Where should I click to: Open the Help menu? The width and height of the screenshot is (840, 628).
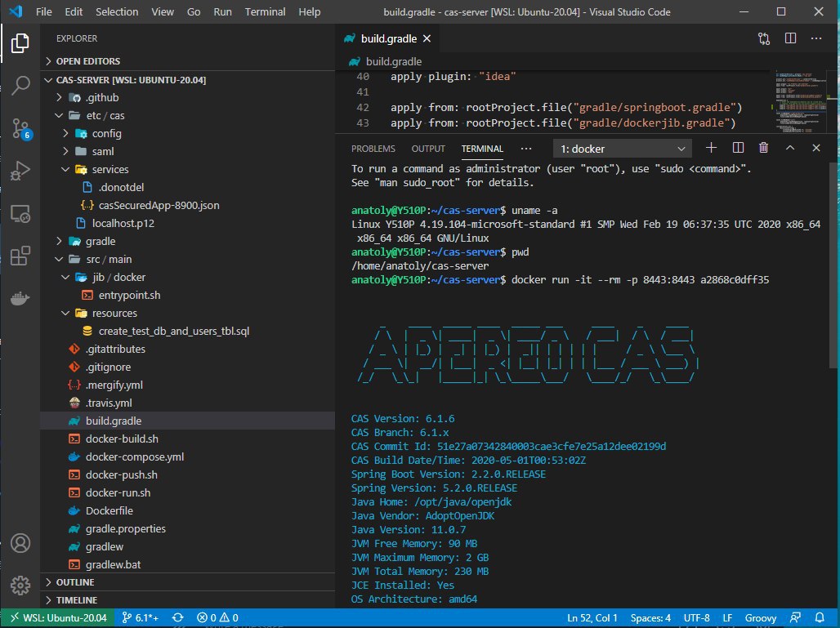[x=309, y=11]
